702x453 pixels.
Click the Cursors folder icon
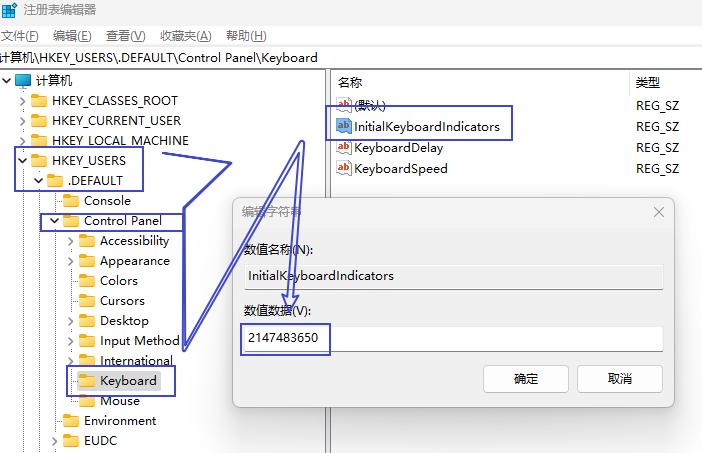87,301
